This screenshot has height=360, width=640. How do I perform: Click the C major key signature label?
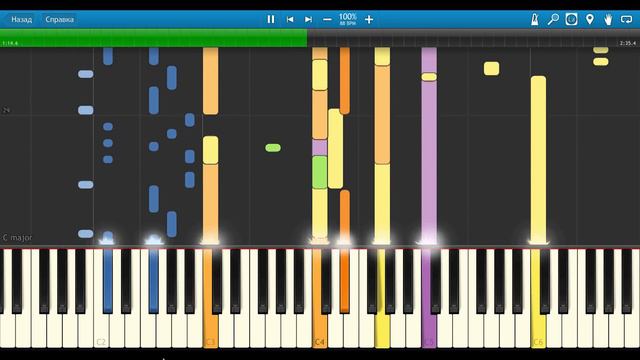[17, 237]
